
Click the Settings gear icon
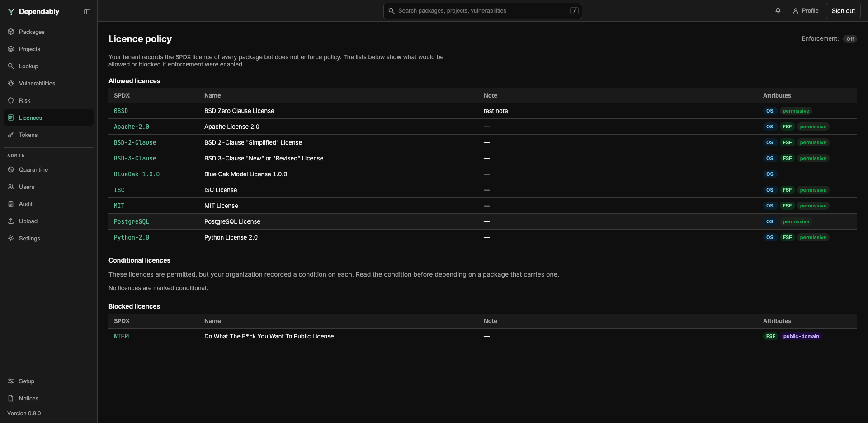11,238
